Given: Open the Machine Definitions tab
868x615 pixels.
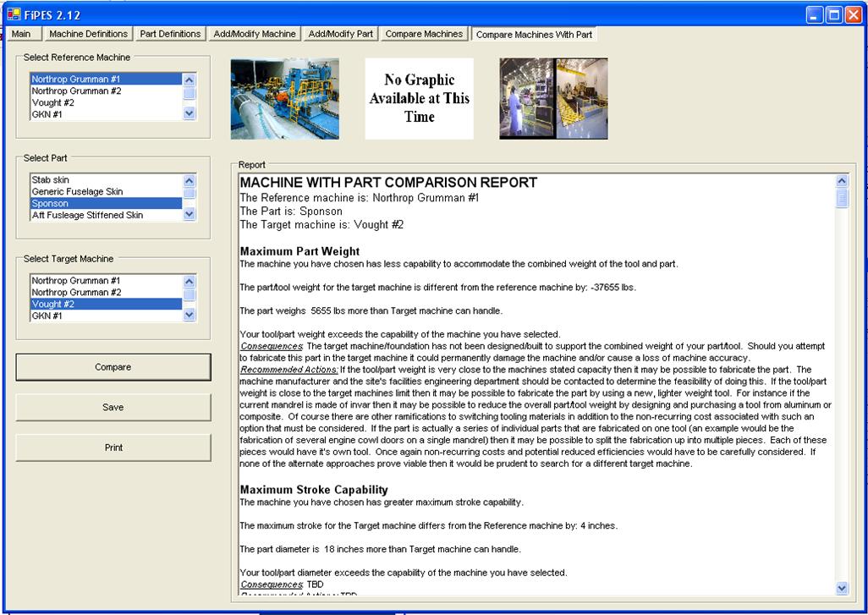Looking at the screenshot, I should [88, 34].
